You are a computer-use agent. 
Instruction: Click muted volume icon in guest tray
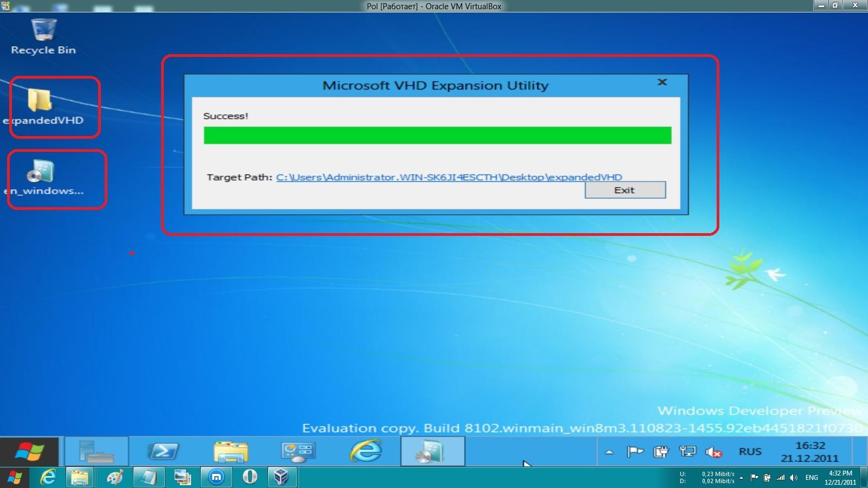[713, 452]
